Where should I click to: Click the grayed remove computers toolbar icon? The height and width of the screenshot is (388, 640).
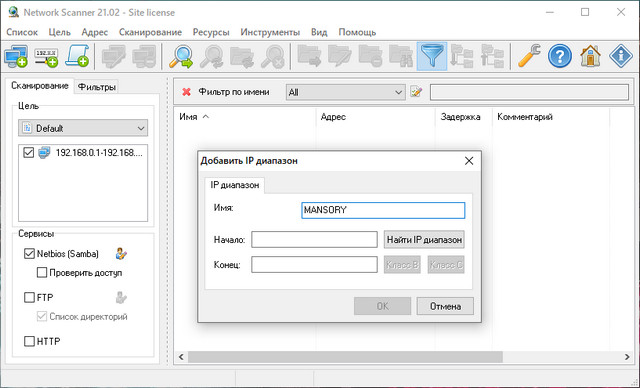(144, 56)
